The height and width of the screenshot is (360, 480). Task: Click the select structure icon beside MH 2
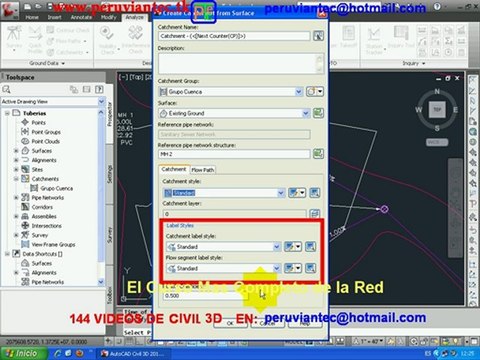point(318,154)
